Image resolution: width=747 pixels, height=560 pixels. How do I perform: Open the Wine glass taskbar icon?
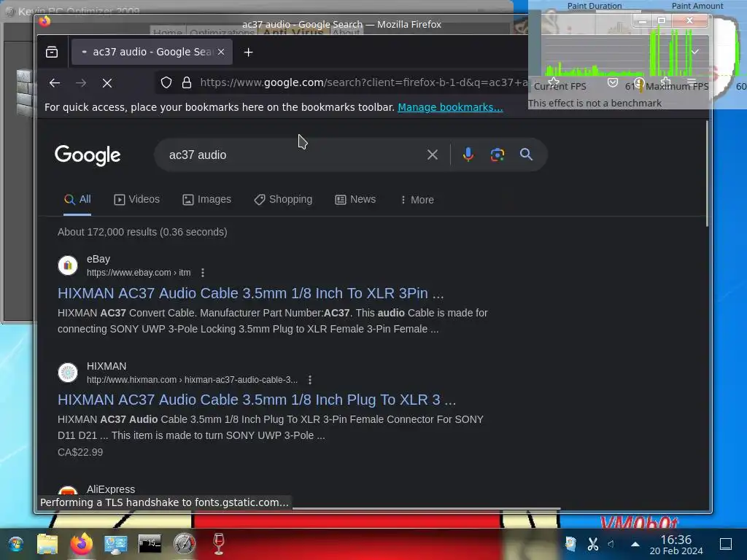(x=219, y=544)
